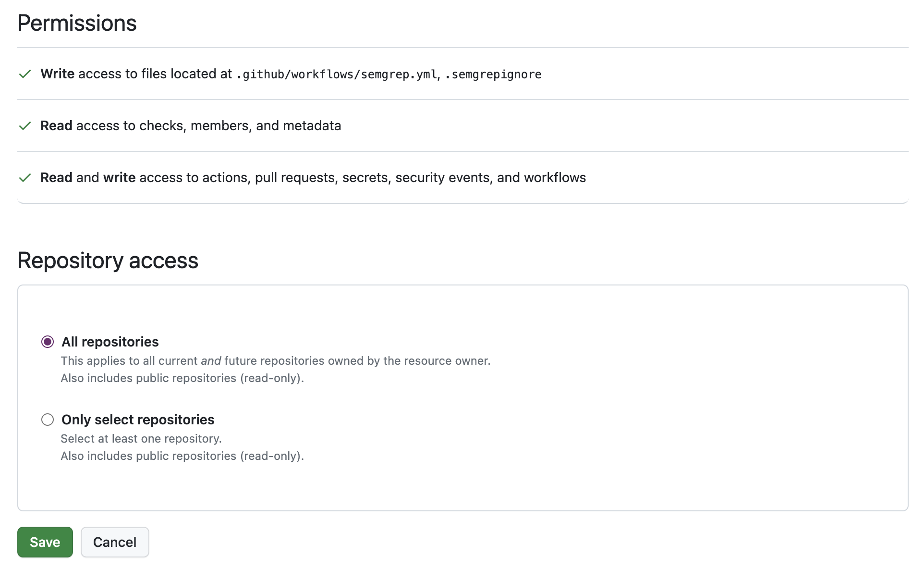This screenshot has width=924, height=569.
Task: Select the Only select repositories radio button
Action: (48, 420)
